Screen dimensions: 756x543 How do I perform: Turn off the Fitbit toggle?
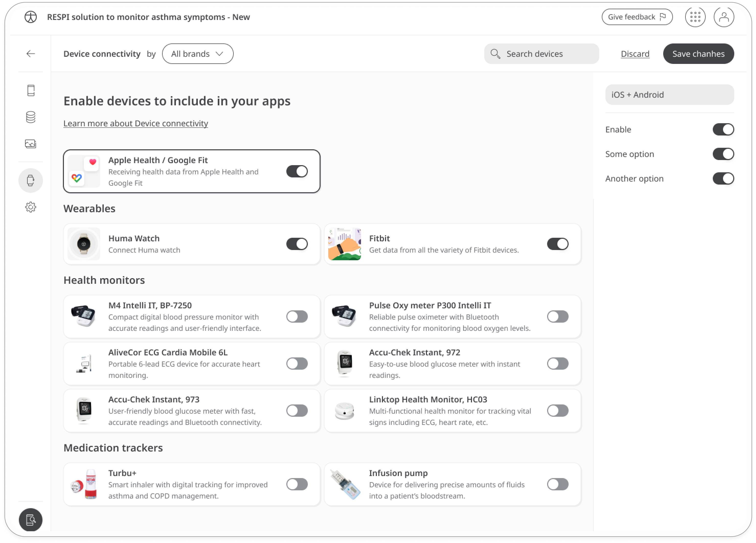pyautogui.click(x=557, y=244)
